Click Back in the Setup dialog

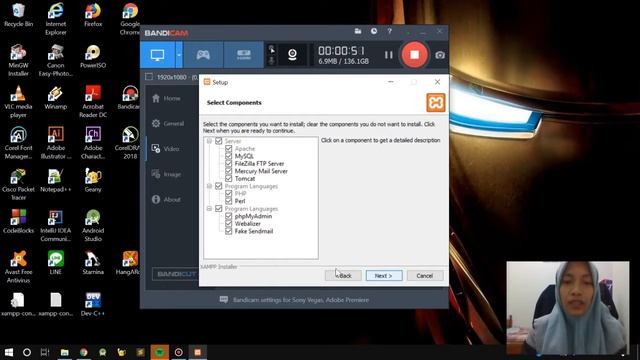(x=343, y=276)
